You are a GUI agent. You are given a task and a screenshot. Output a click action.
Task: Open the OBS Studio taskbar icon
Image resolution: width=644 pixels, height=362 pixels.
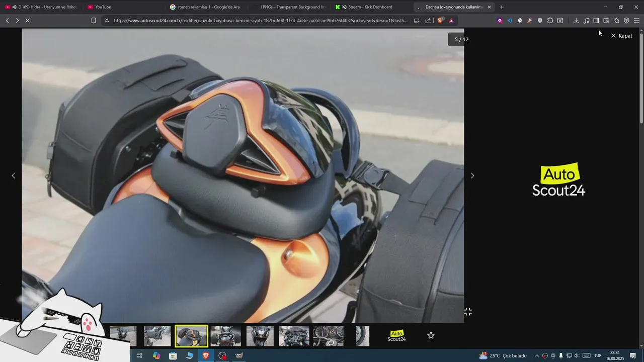click(222, 355)
